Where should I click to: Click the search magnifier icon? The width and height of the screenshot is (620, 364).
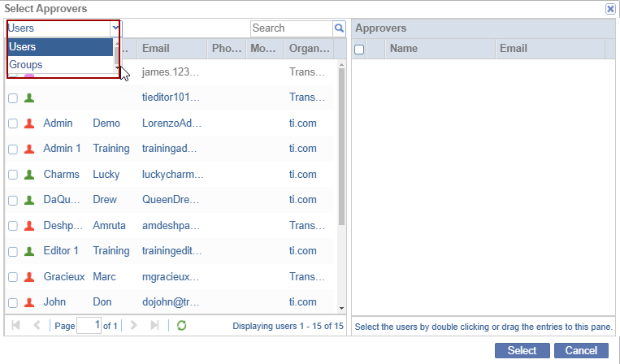coord(339,28)
